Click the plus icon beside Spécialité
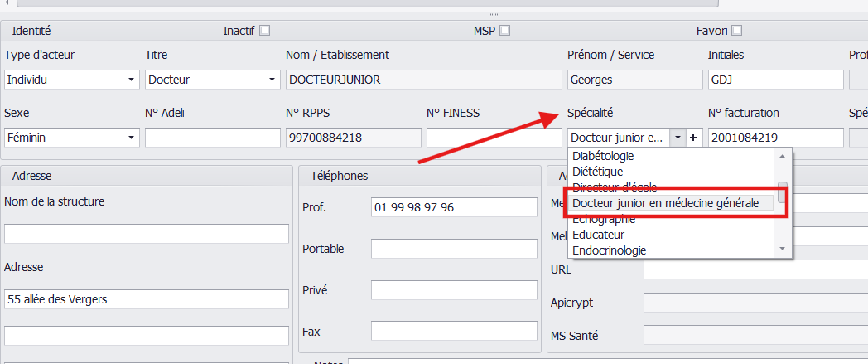This screenshot has width=868, height=364. 692,138
